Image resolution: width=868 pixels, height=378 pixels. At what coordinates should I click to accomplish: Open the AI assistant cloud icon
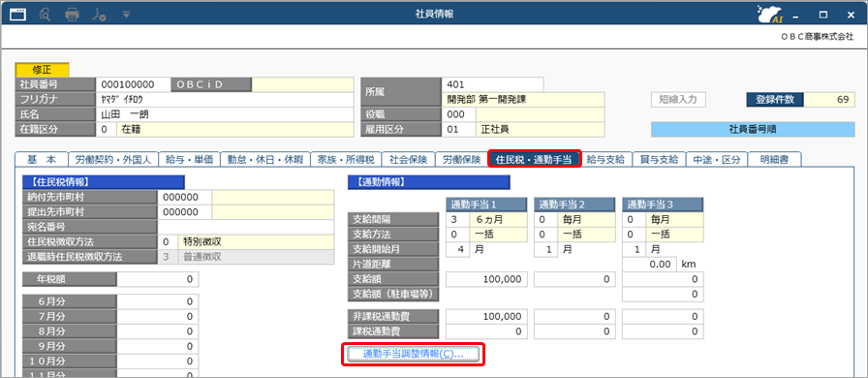(770, 15)
